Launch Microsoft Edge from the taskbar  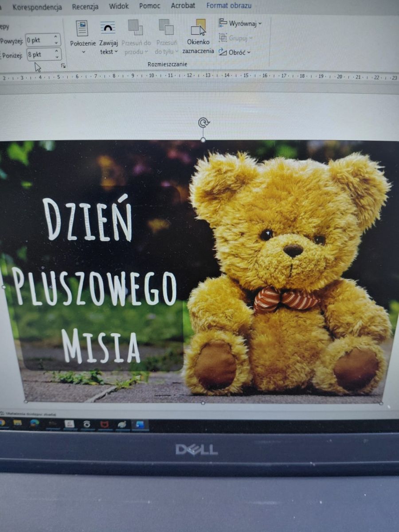35,423
